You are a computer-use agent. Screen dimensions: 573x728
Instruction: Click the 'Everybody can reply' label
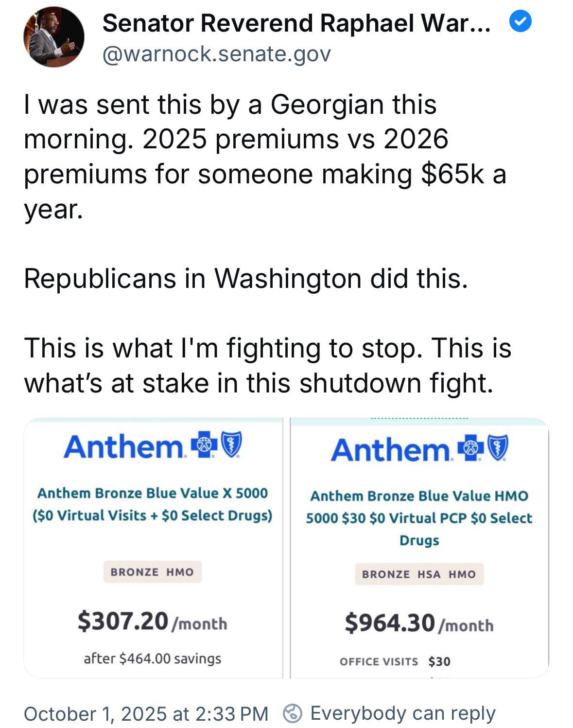pos(402,713)
